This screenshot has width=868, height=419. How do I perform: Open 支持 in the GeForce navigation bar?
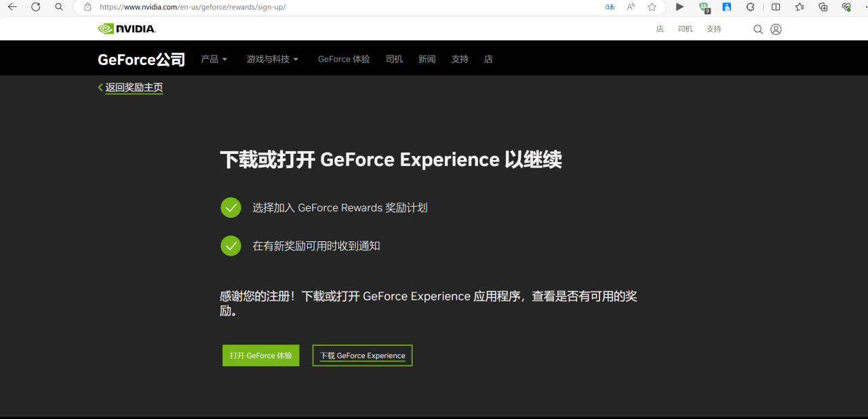(460, 59)
